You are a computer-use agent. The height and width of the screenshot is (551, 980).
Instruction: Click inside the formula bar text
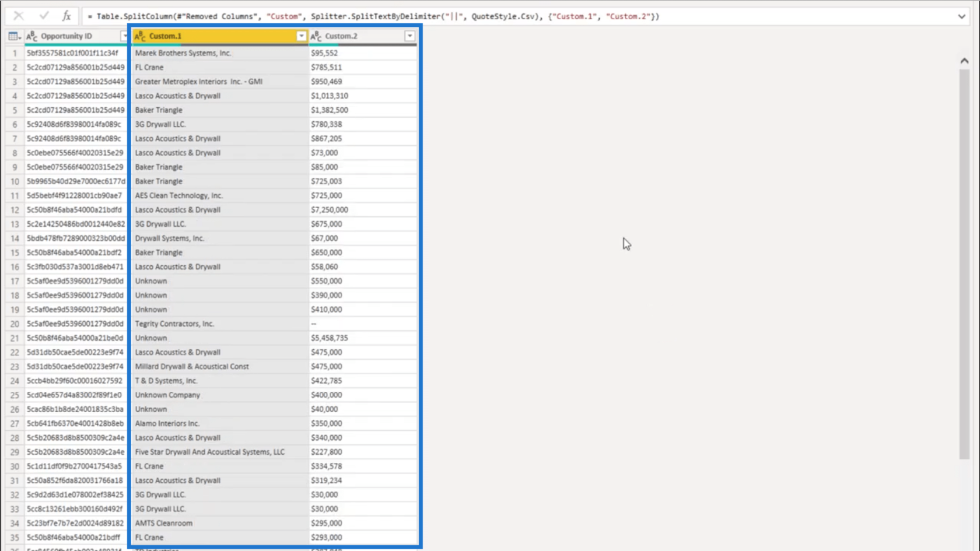pos(373,16)
